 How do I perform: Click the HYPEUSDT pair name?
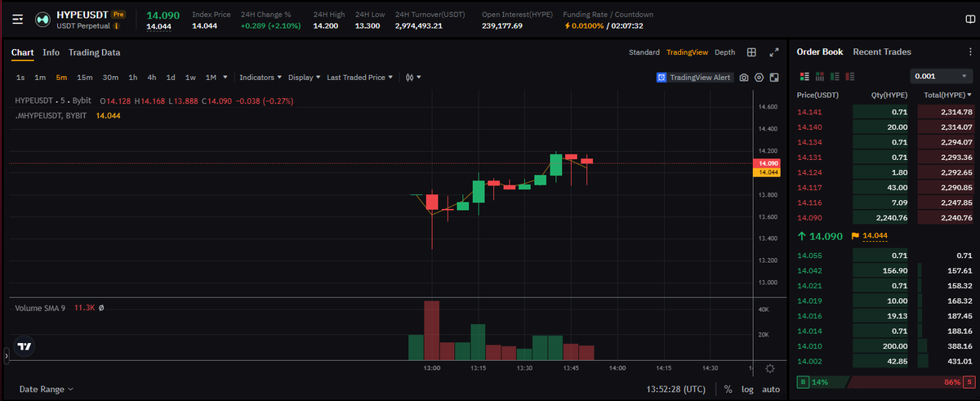pyautogui.click(x=82, y=15)
